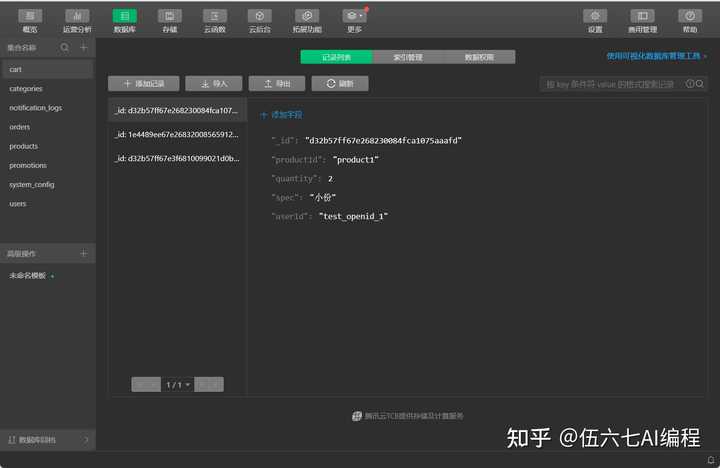Image resolution: width=720 pixels, height=468 pixels.
Task: Switch to the 索引管理 tab
Action: (x=408, y=58)
